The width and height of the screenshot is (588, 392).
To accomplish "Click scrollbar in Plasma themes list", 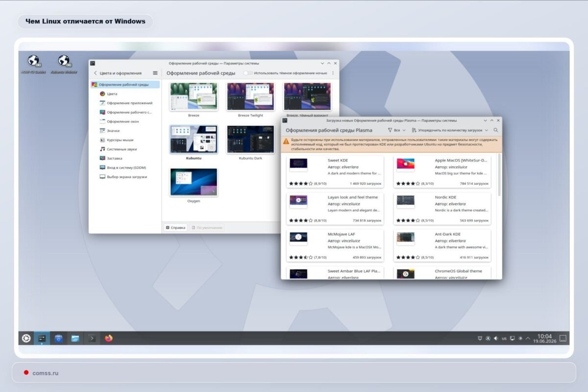I will (x=499, y=174).
